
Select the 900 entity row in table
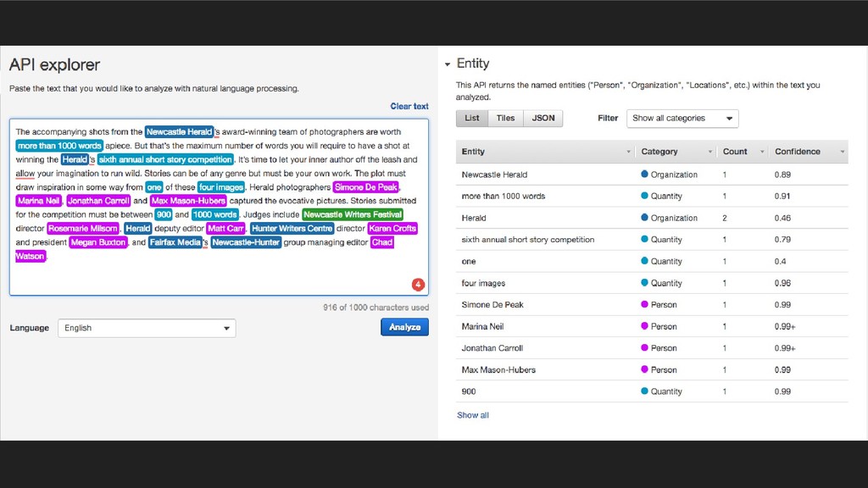tap(652, 391)
